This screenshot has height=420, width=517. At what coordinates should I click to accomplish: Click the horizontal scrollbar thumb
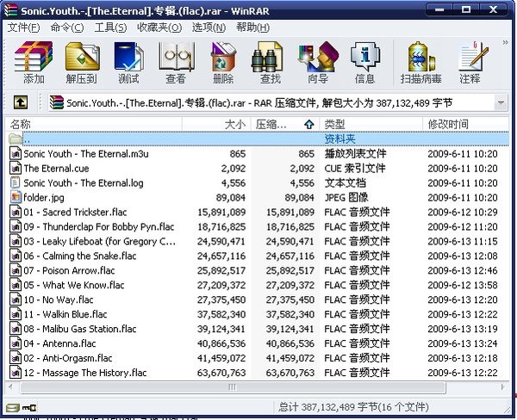[233, 387]
